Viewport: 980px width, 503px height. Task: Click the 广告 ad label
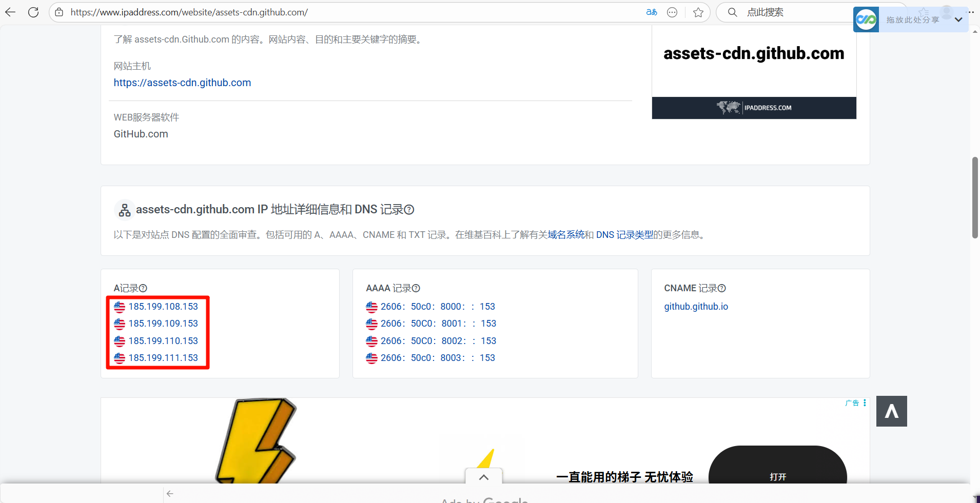[852, 403]
